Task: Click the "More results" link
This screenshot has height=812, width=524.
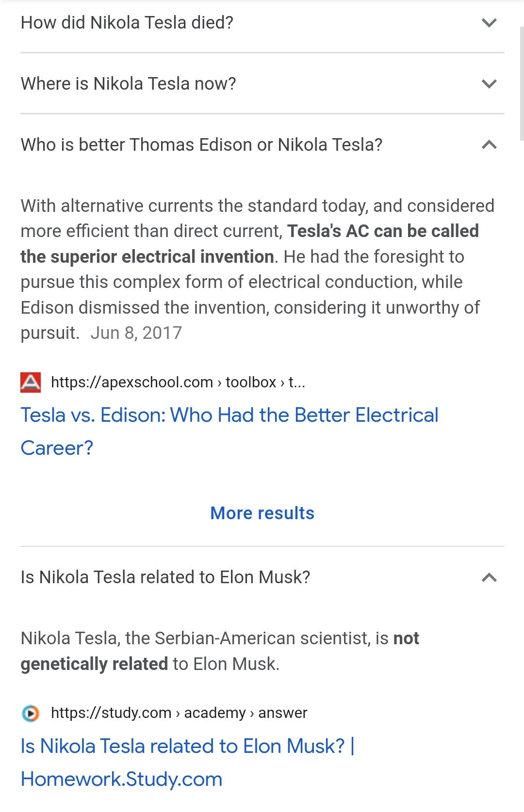Action: [x=262, y=513]
